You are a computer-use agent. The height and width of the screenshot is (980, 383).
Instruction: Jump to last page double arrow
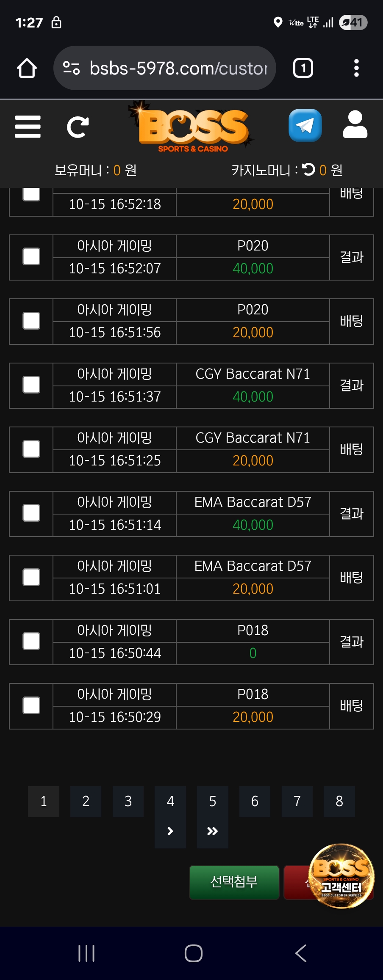point(213,831)
